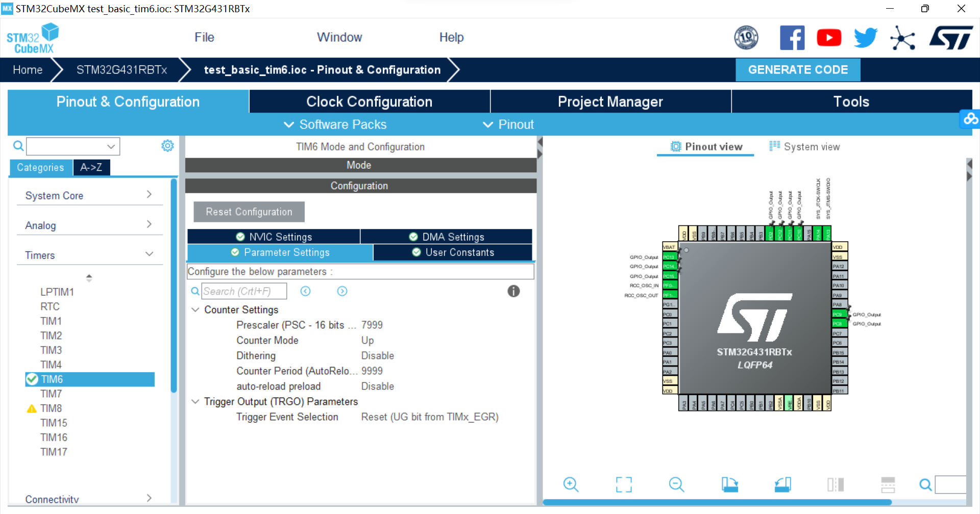Collapse Trigger Output (TRGO) Parameters group
Image resolution: width=980 pixels, height=514 pixels.
[x=195, y=401]
